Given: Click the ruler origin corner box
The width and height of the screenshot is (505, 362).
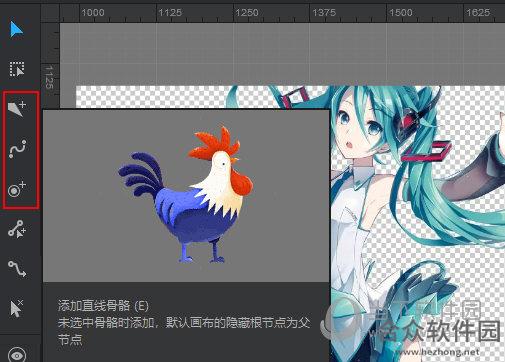Looking at the screenshot, I should (x=50, y=13).
